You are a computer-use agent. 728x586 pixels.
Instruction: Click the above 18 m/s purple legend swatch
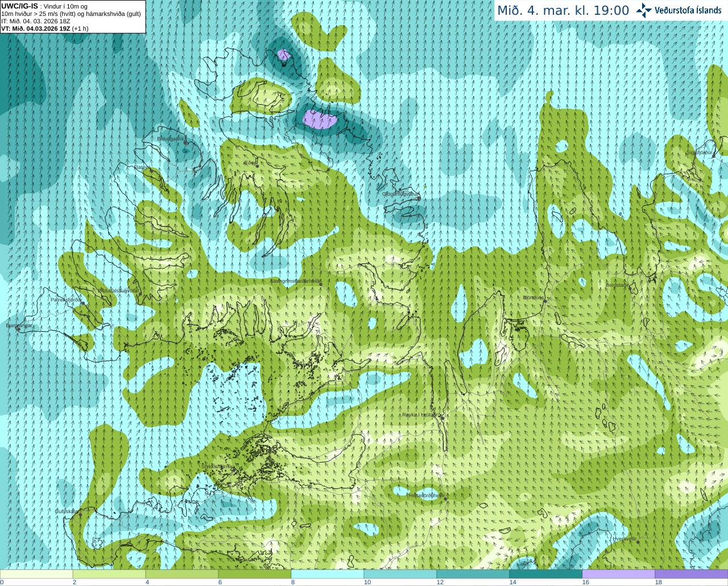point(692,574)
